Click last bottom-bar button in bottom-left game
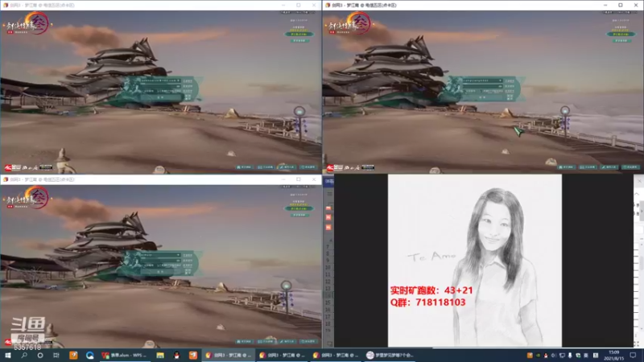This screenshot has height=362, width=644. [x=308, y=341]
